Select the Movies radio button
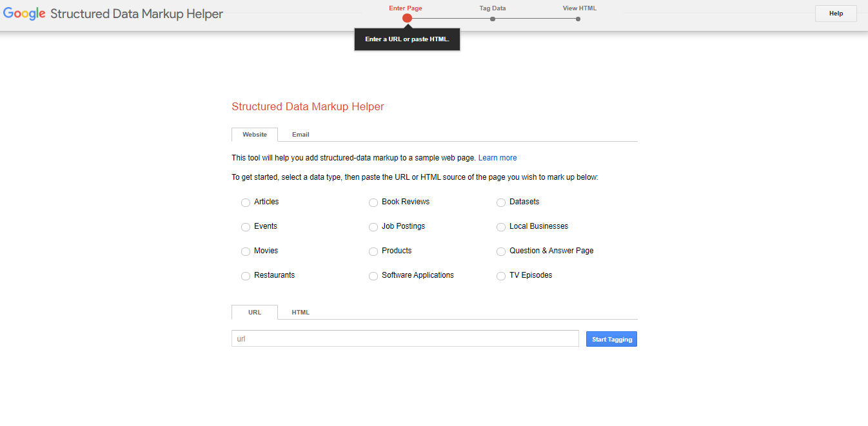This screenshot has width=868, height=426. click(246, 251)
